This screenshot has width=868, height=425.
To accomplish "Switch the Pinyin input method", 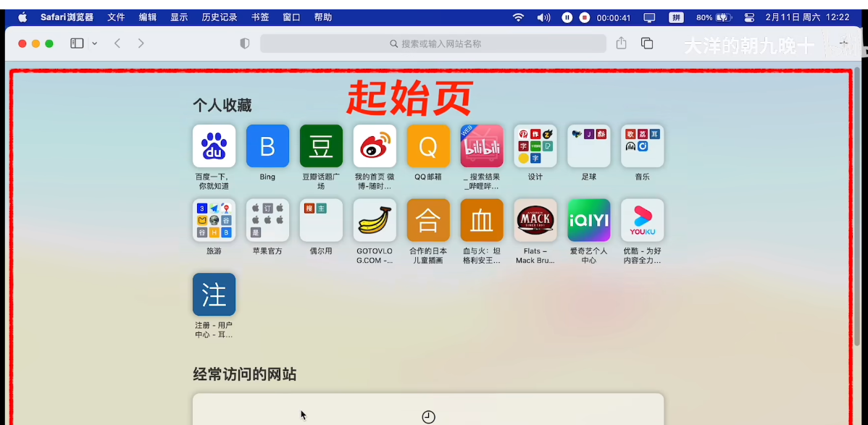I will tap(676, 17).
